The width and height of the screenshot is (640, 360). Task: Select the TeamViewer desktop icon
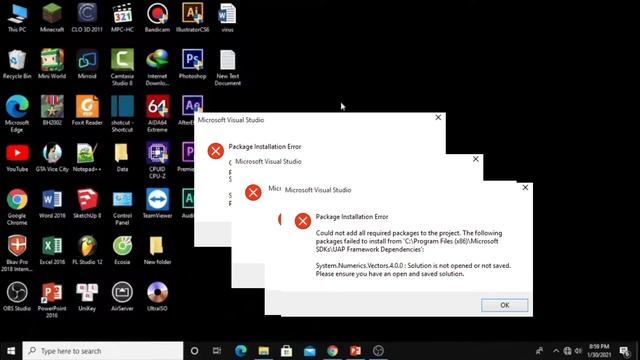[157, 204]
